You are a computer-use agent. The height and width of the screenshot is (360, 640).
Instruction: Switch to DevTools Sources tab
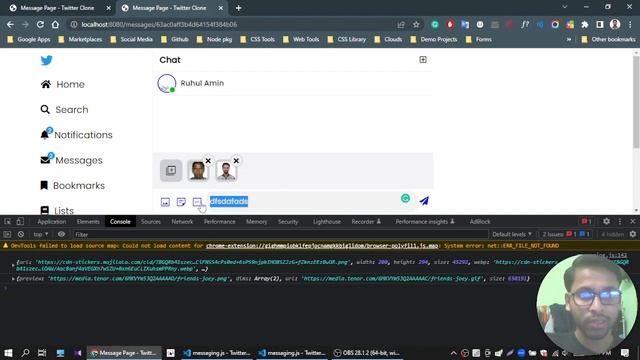[x=151, y=222]
